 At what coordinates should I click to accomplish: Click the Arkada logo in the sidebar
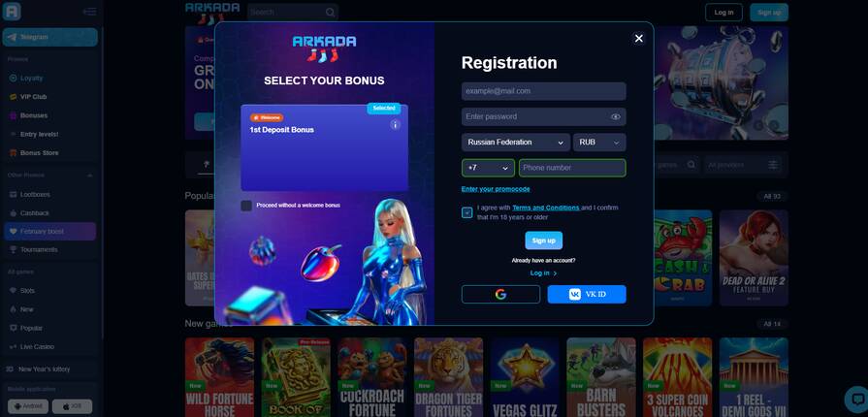pos(12,11)
